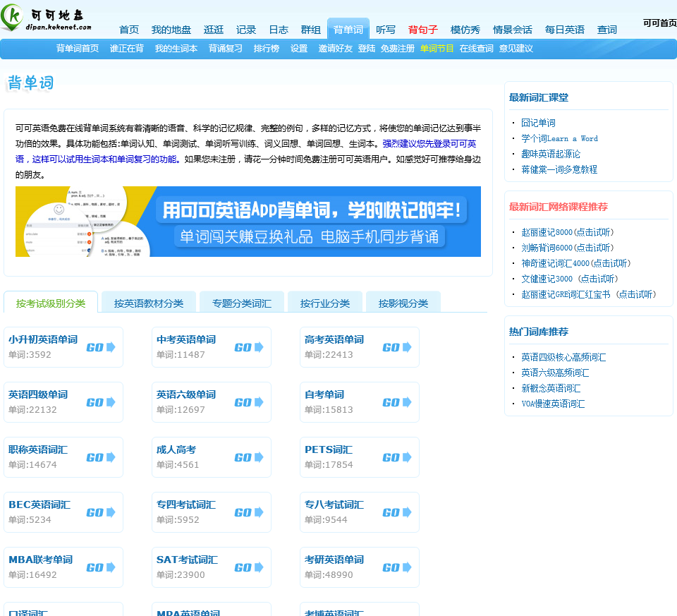677x616 pixels.
Task: Switch to the 按考试级别分类 tab
Action: click(51, 302)
